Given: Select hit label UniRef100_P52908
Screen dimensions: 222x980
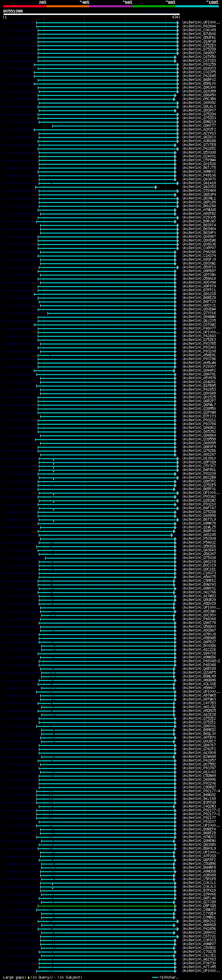Looking at the screenshot, I should 199,539.
